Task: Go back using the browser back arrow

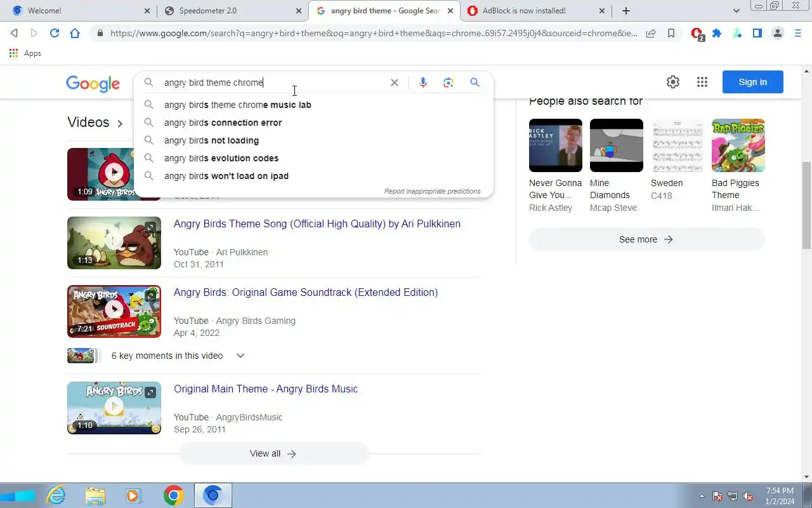Action: (x=14, y=33)
